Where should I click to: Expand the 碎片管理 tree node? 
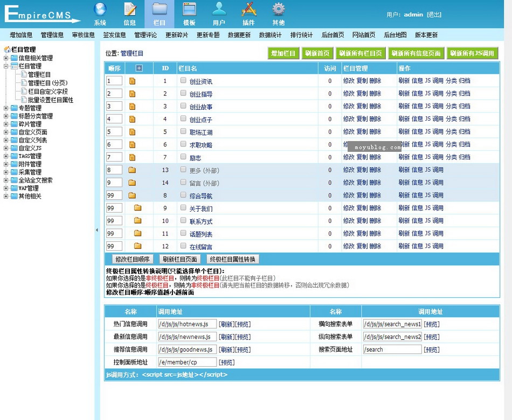pos(6,124)
